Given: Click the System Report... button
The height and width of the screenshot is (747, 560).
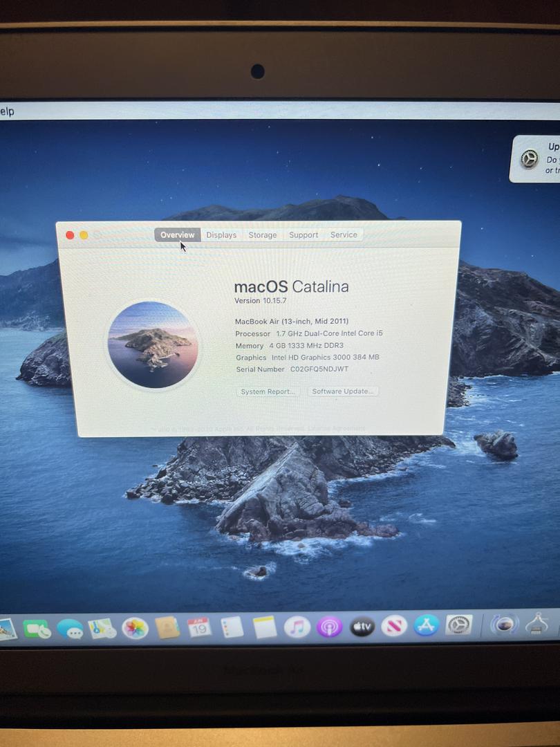Looking at the screenshot, I should 268,391.
